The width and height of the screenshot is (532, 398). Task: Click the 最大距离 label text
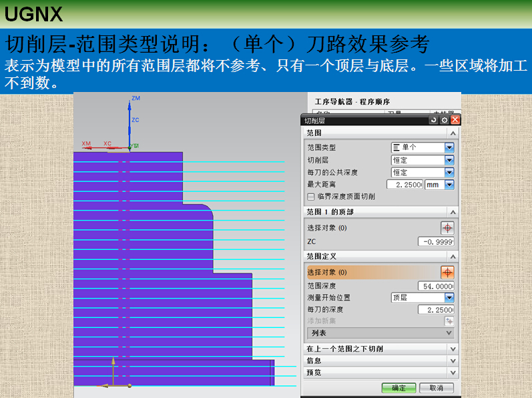coord(321,185)
